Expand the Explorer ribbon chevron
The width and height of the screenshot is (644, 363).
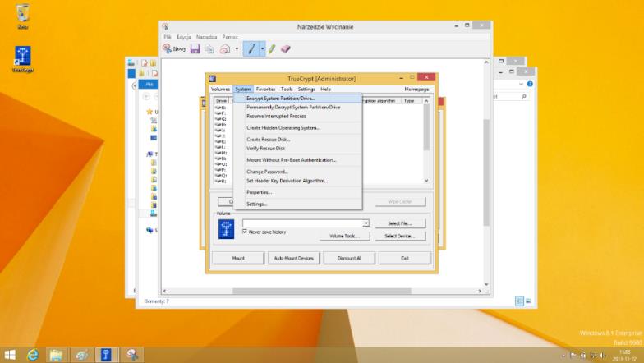521,84
